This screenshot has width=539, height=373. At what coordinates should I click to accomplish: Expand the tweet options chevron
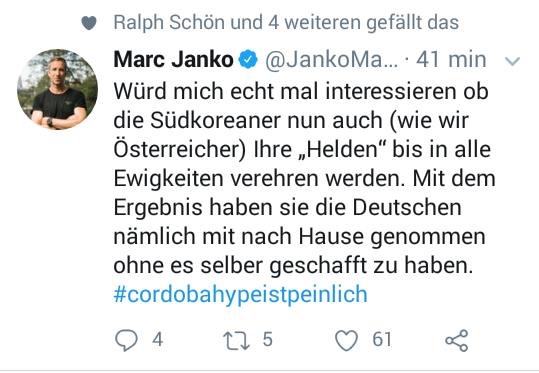click(513, 61)
